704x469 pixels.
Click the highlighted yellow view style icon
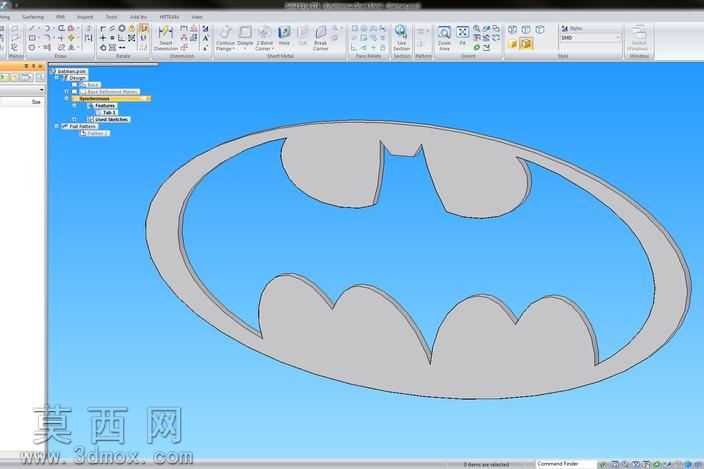(x=526, y=44)
